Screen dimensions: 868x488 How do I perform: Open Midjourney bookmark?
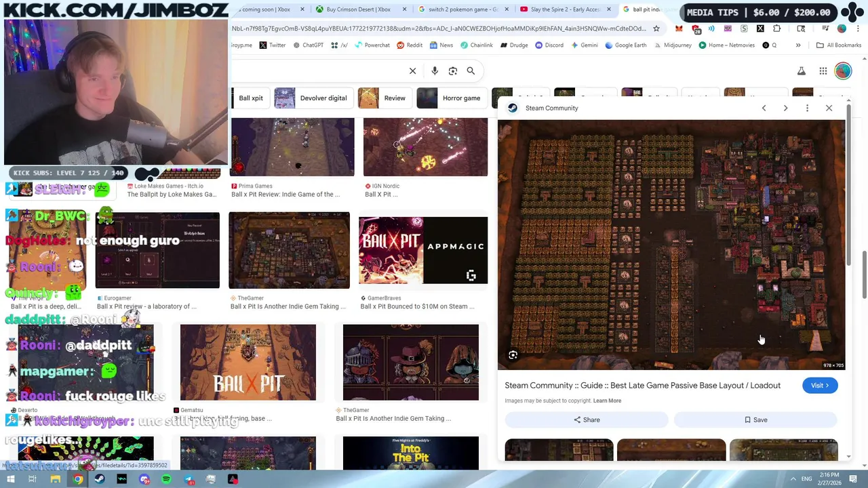[x=672, y=45]
